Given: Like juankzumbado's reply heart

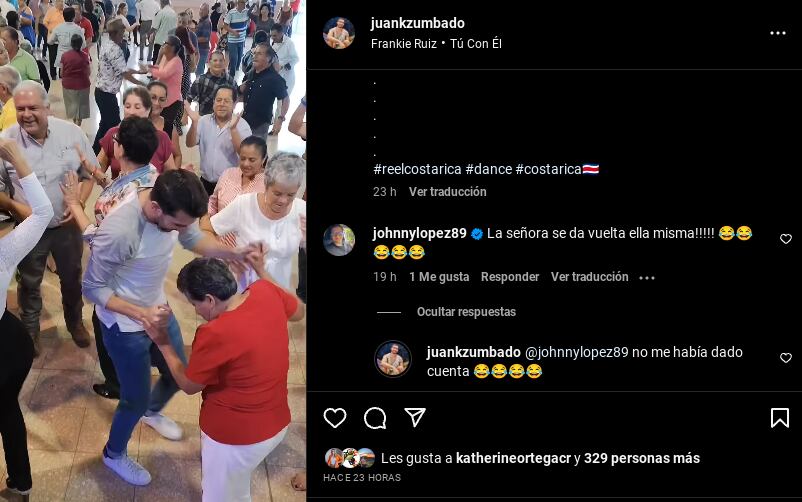Looking at the screenshot, I should click(786, 358).
